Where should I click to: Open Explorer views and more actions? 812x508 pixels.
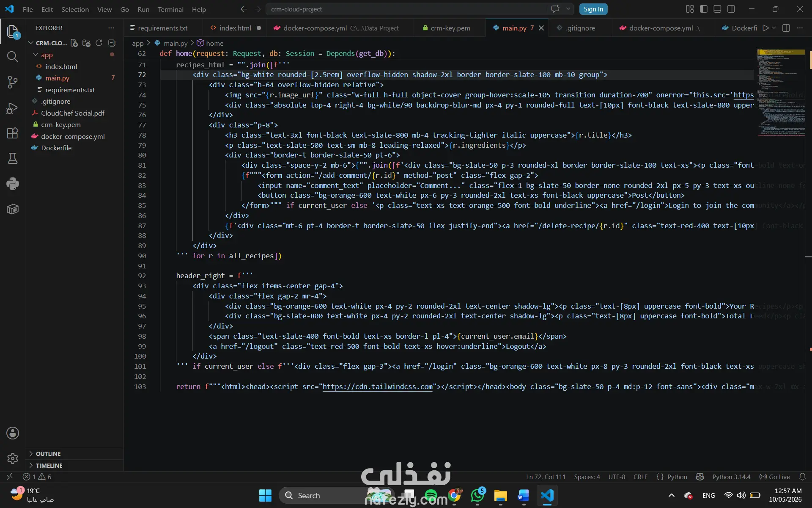coord(111,28)
